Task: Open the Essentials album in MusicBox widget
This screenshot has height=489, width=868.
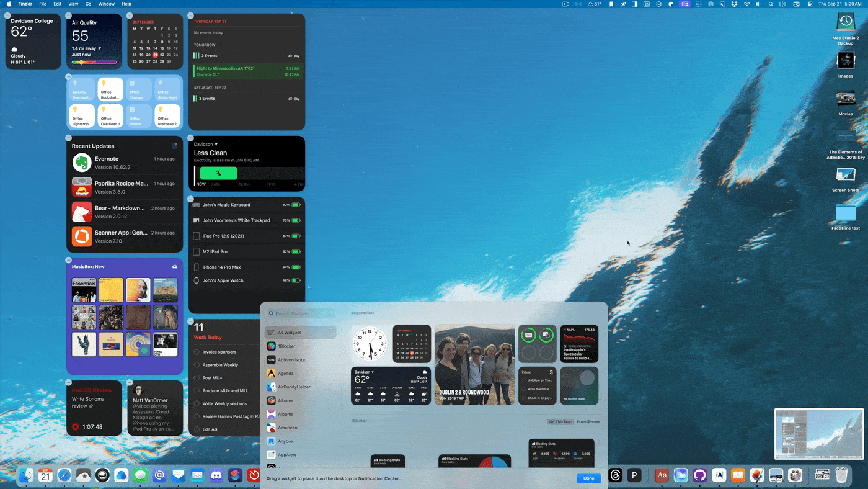Action: pyautogui.click(x=84, y=290)
